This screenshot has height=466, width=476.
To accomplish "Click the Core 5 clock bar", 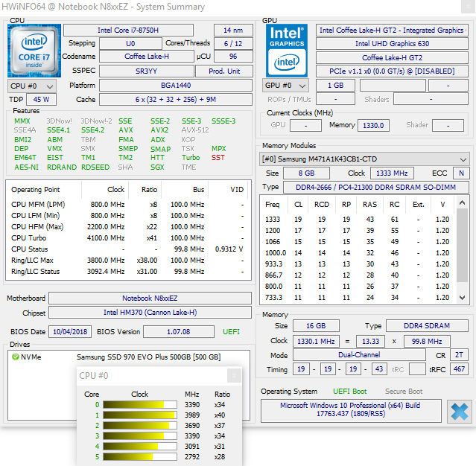I will tap(140, 456).
